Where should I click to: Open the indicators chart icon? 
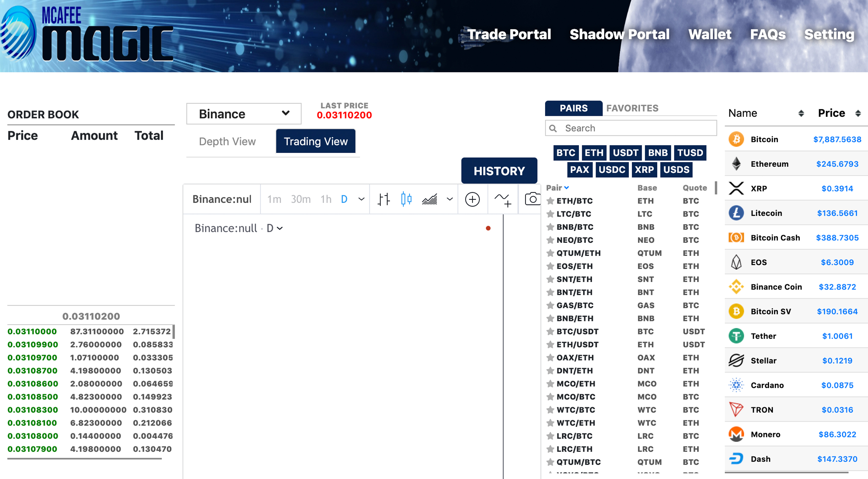click(x=430, y=199)
